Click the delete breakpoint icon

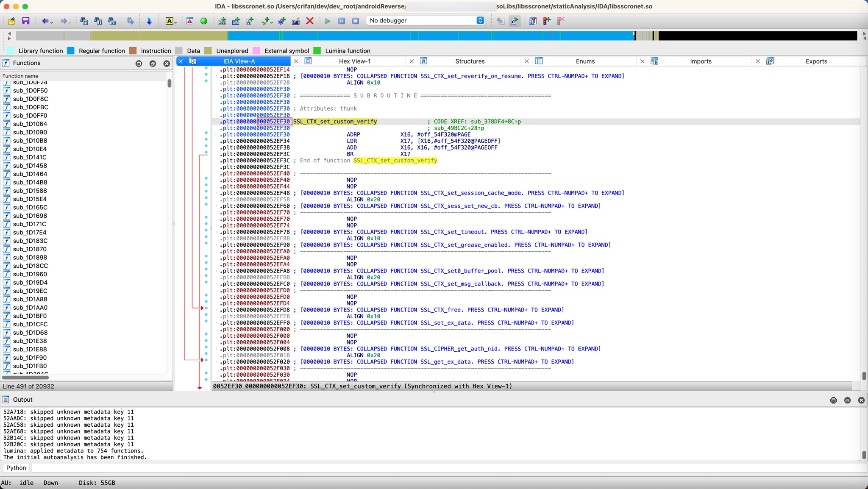(x=561, y=21)
